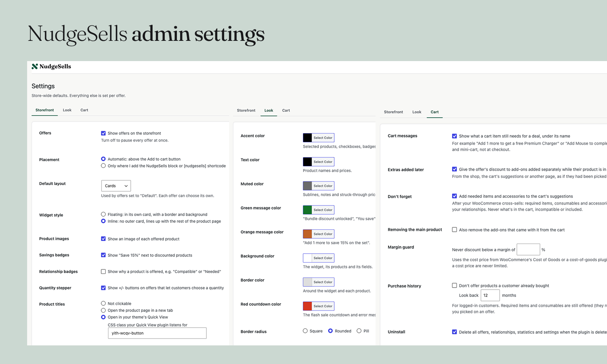Set border radius to Rounded
This screenshot has width=607, height=364.
(331, 331)
